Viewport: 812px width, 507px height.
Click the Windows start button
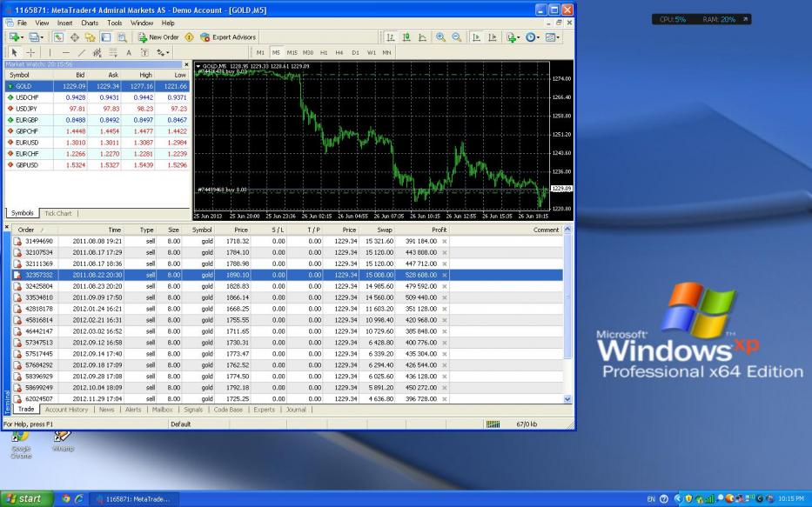click(26, 498)
